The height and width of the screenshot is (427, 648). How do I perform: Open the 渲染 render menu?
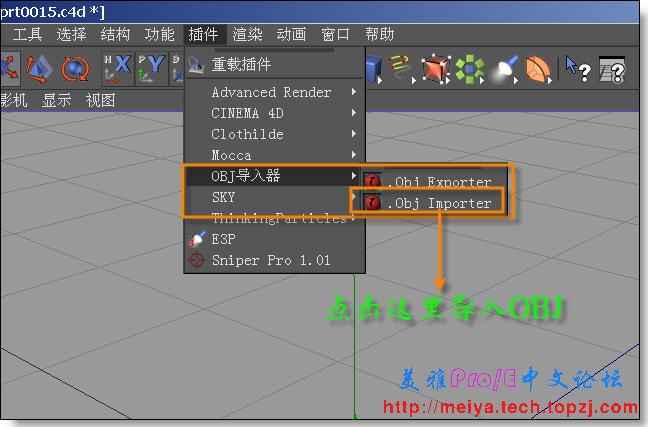click(x=248, y=34)
